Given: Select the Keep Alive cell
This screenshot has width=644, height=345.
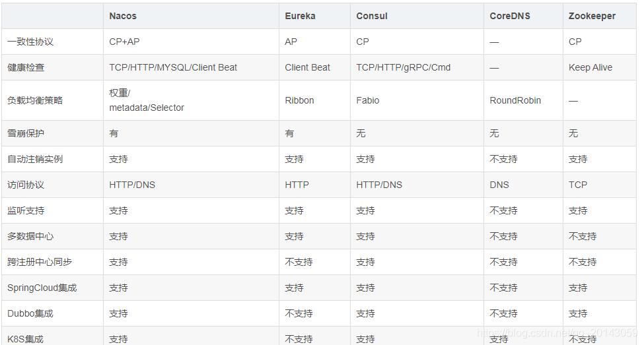Looking at the screenshot, I should click(590, 68).
